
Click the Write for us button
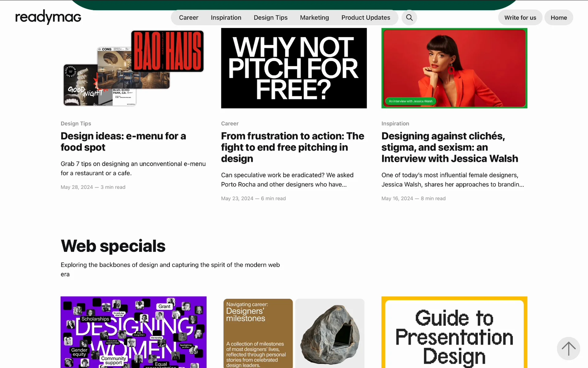(520, 17)
